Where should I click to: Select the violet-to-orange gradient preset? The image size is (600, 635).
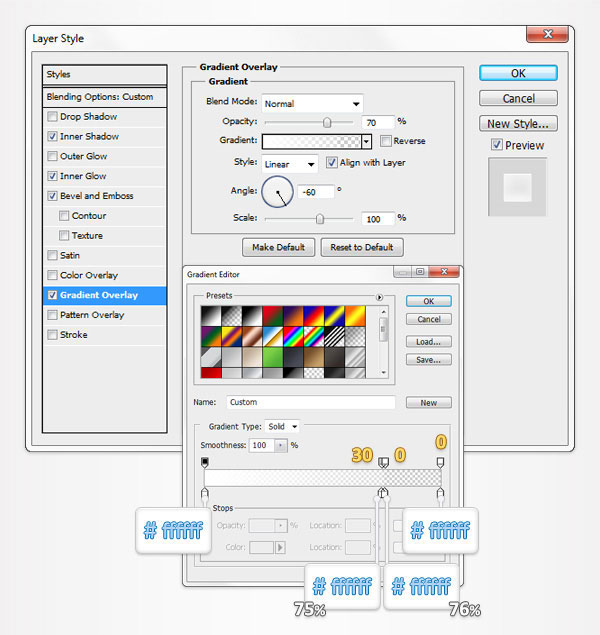[x=294, y=316]
